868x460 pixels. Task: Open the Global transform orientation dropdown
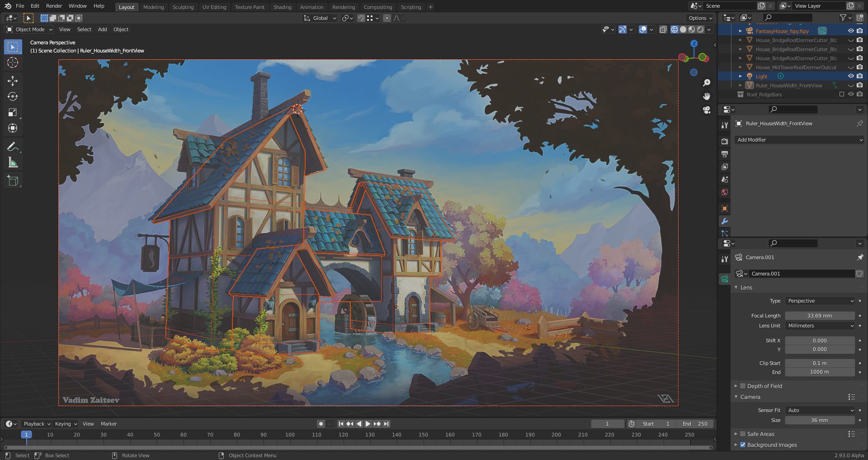pos(320,18)
